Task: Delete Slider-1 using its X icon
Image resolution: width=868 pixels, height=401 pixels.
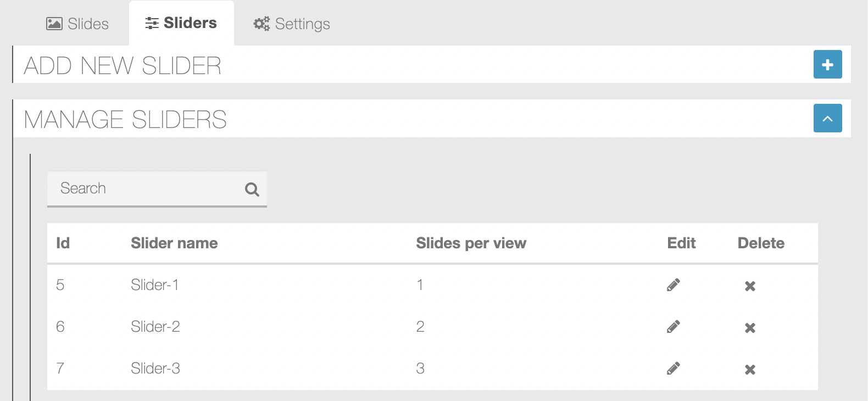Action: coord(750,286)
